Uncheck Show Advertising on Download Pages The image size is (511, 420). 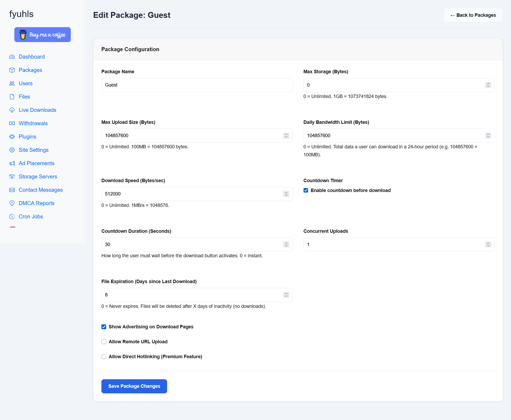(x=104, y=327)
